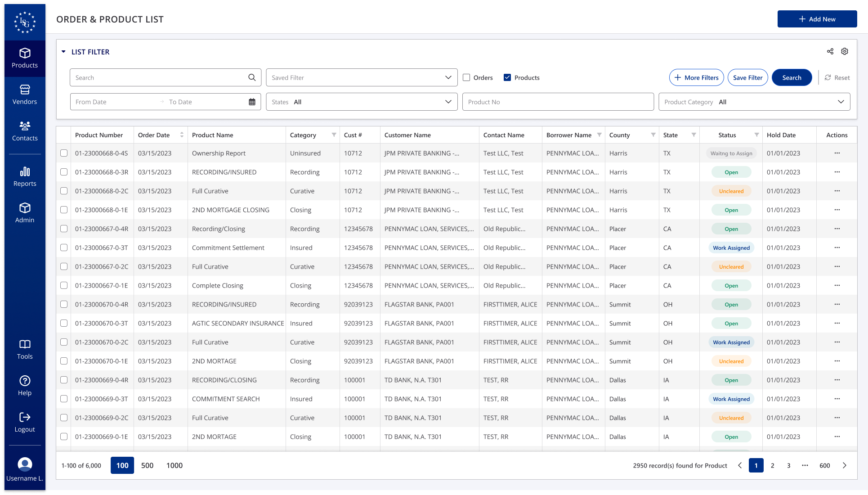Image resolution: width=868 pixels, height=495 pixels.
Task: Open the Saved Filter dropdown
Action: [362, 78]
